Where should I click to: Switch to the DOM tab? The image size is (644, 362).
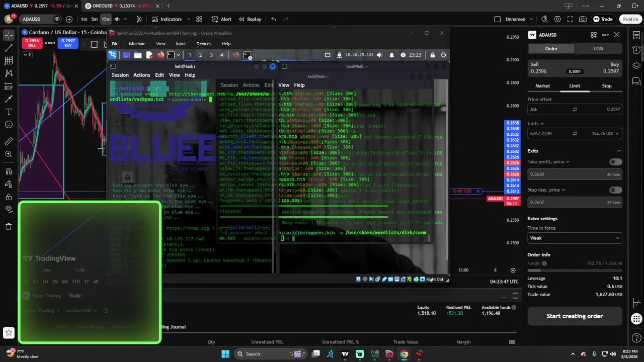coord(598,49)
